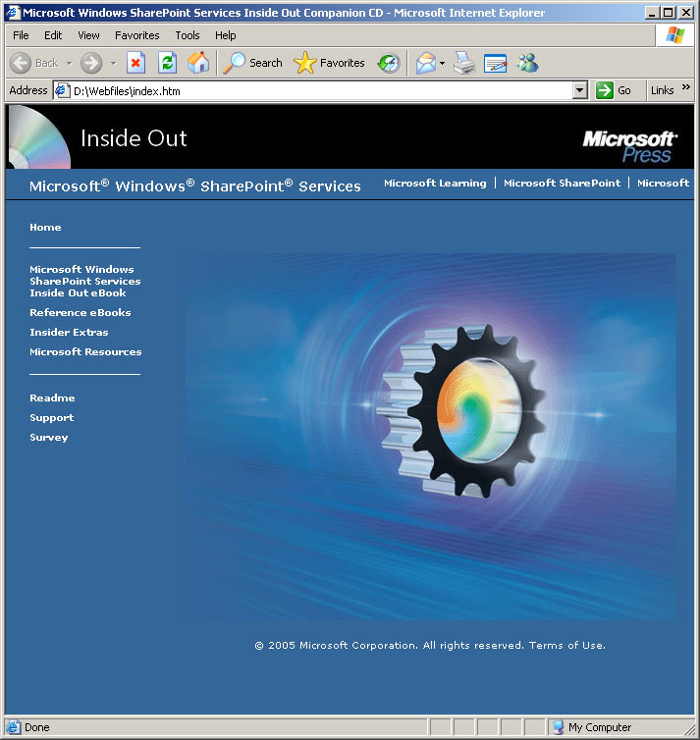Click the My Computer zone icon
Image resolution: width=700 pixels, height=740 pixels.
558,727
